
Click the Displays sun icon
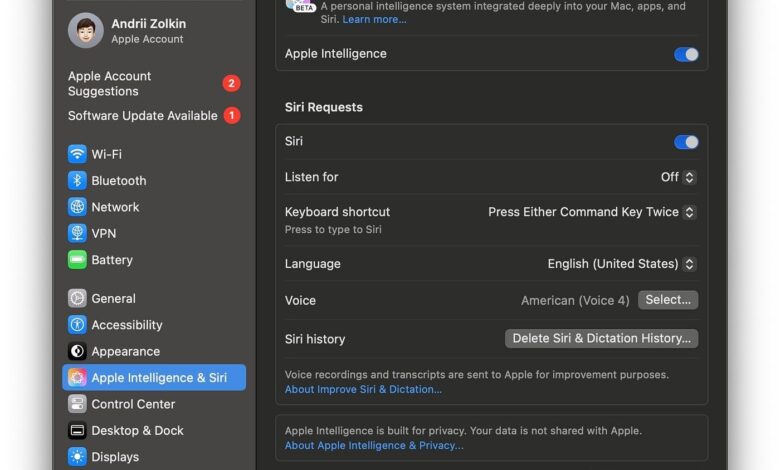(x=77, y=456)
